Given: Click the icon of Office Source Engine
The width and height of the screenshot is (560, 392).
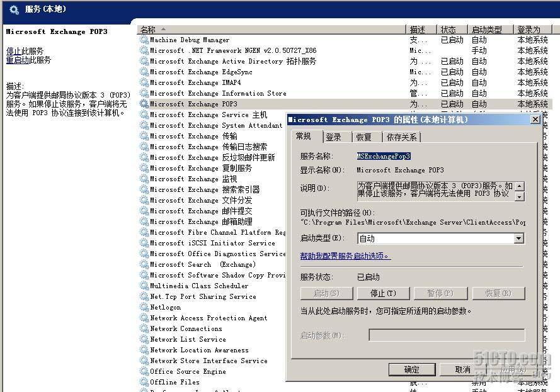Looking at the screenshot, I should pos(144,371).
